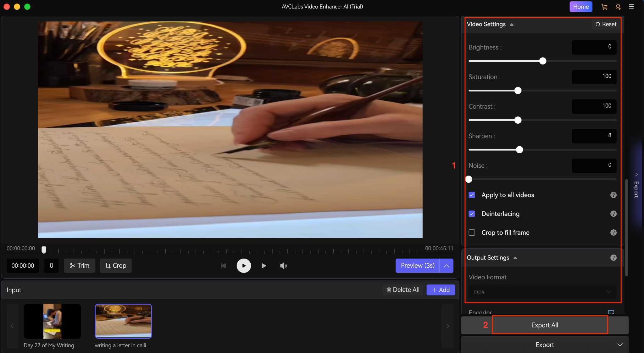
Task: Select the Trim tool
Action: [x=79, y=266]
